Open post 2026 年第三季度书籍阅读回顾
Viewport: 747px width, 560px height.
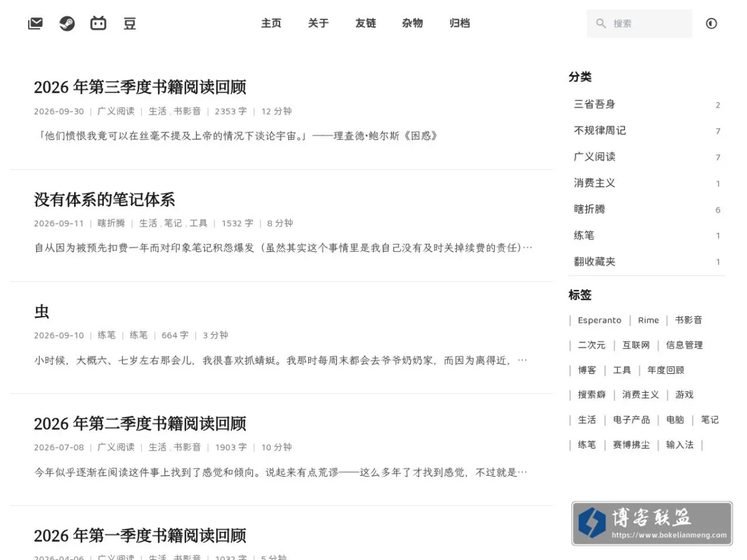tap(140, 87)
